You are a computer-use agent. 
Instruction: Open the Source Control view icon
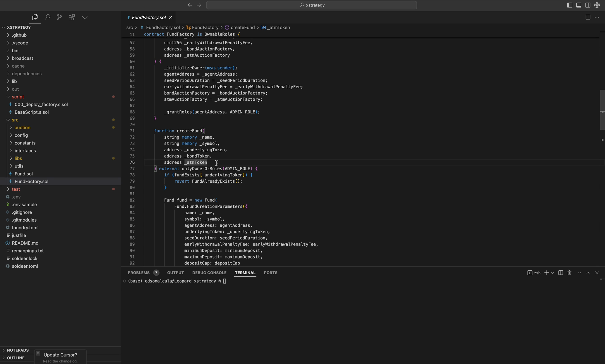pos(59,17)
